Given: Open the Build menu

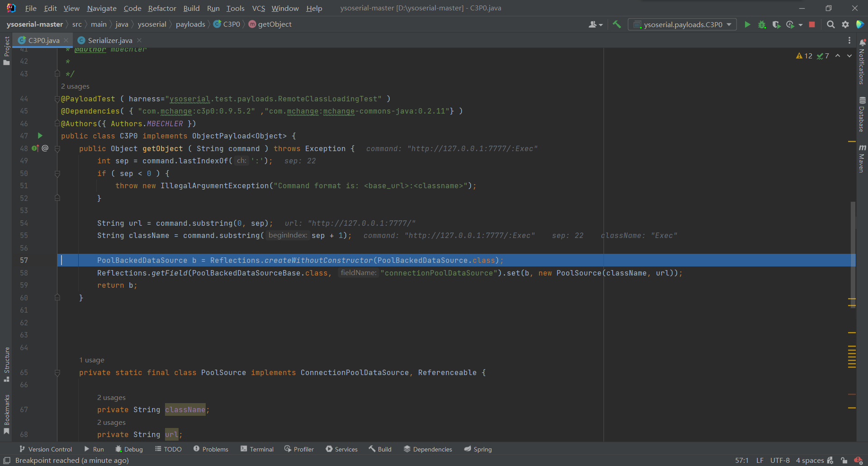Looking at the screenshot, I should click(x=191, y=8).
